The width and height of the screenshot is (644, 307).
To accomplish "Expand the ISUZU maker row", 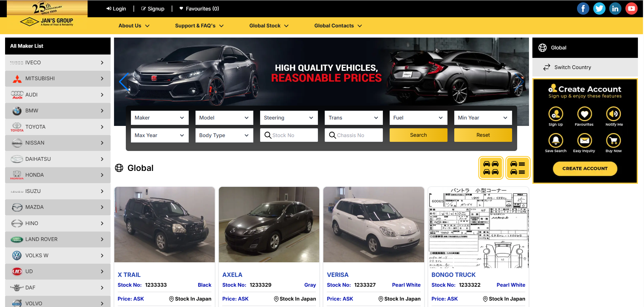I will point(58,191).
